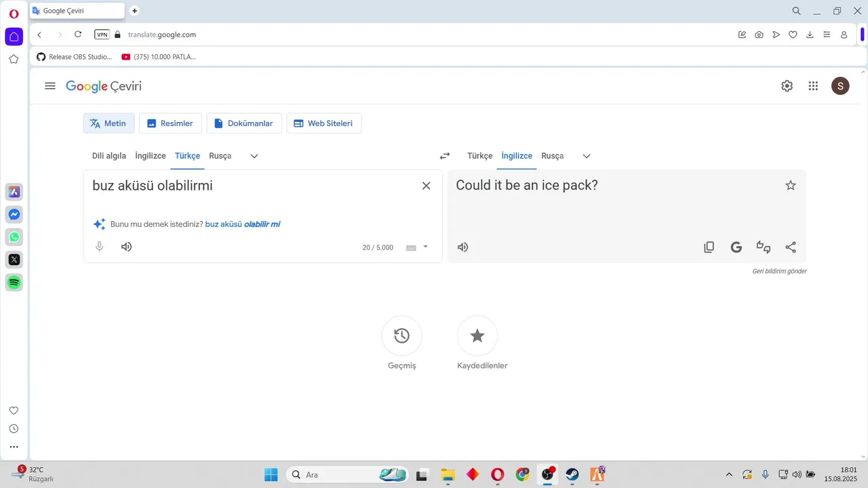Switch to Web Siteleri translation
The width and height of the screenshot is (868, 488).
[324, 123]
